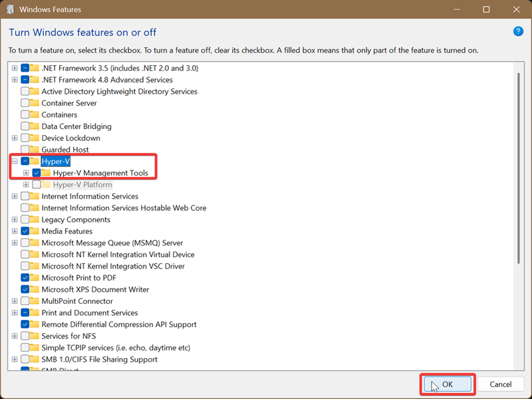Enable the Containers feature checkbox
The image size is (532, 399).
click(x=25, y=114)
